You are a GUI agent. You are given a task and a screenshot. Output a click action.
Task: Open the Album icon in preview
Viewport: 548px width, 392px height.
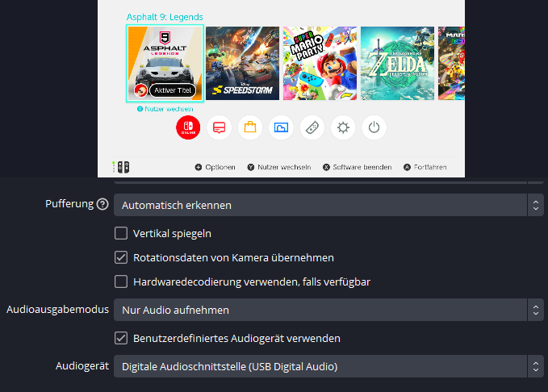[x=281, y=127]
